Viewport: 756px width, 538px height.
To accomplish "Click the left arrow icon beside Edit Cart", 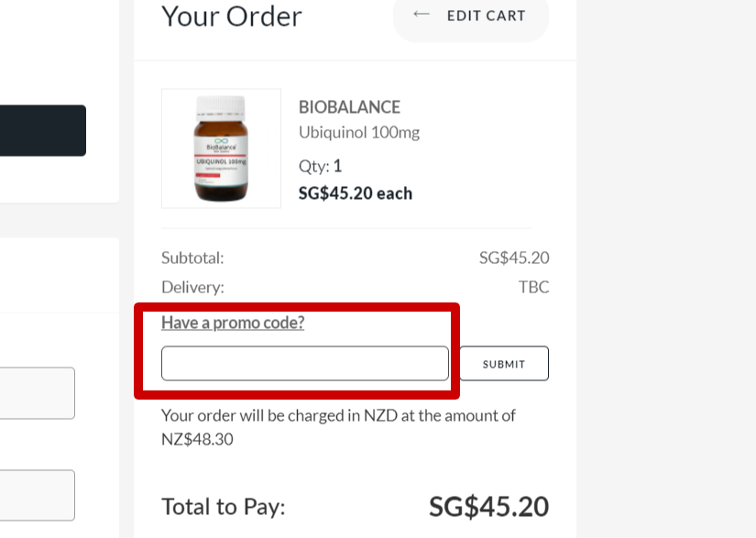I will [421, 15].
